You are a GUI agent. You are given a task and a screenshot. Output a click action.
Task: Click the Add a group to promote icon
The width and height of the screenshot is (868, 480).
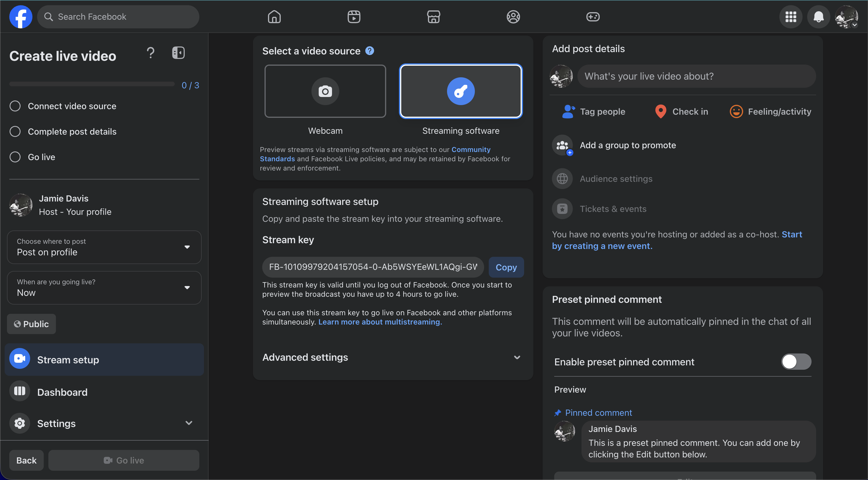pyautogui.click(x=562, y=145)
